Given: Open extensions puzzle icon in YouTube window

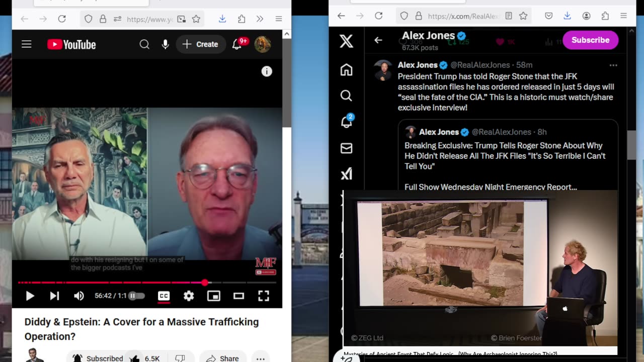Looking at the screenshot, I should tap(242, 19).
